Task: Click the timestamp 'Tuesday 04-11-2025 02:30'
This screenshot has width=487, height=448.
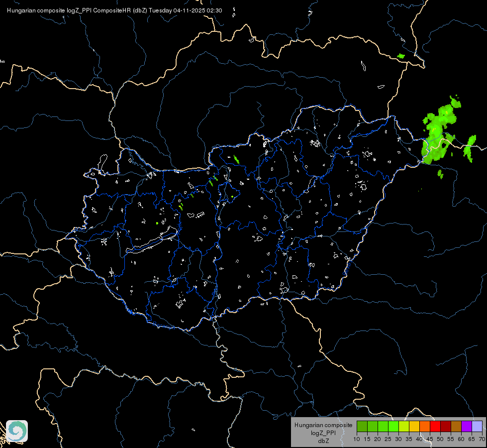Action: [186, 10]
